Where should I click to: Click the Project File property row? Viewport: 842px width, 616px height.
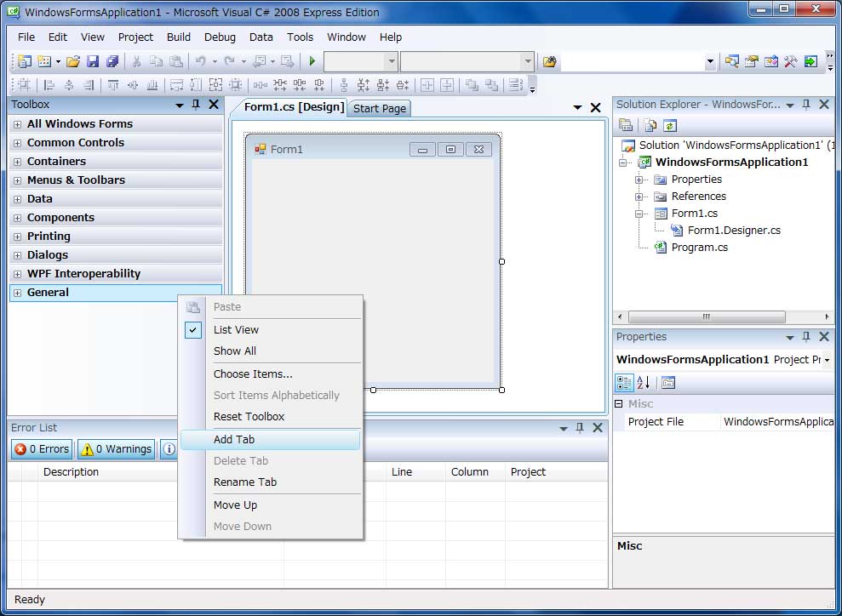[724, 422]
